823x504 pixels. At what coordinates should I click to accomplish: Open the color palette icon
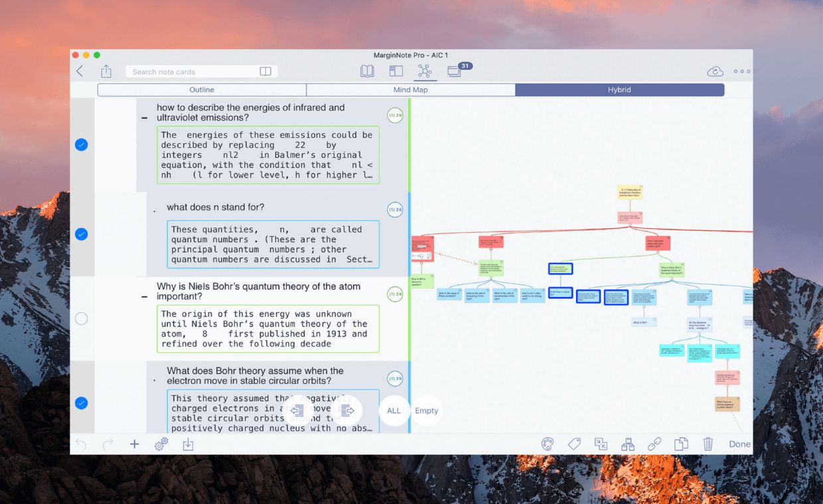(547, 444)
